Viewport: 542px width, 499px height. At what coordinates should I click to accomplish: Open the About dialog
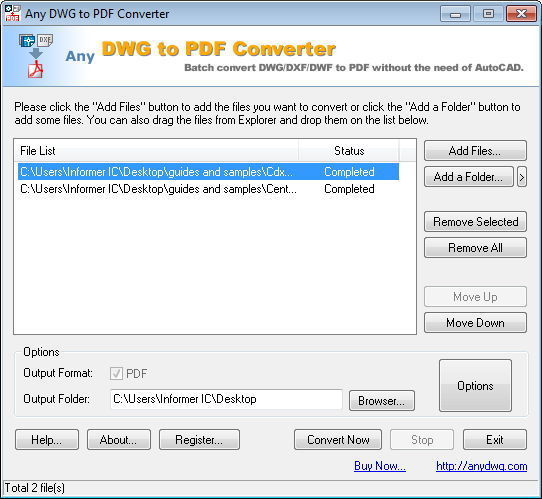click(x=119, y=440)
